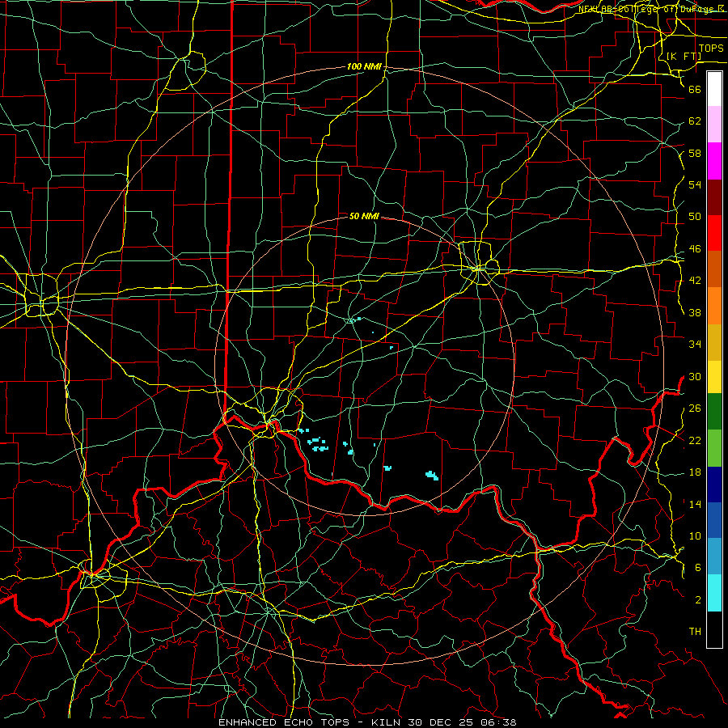Click the '10' value on the legend
The image size is (728, 728).
695,536
